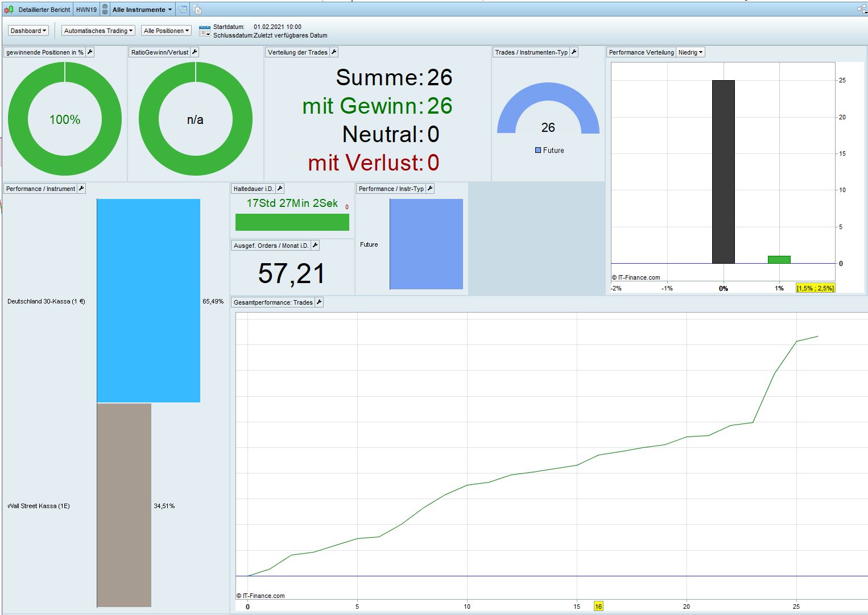
Task: Click the blue semicircle Future gauge
Action: [548, 108]
